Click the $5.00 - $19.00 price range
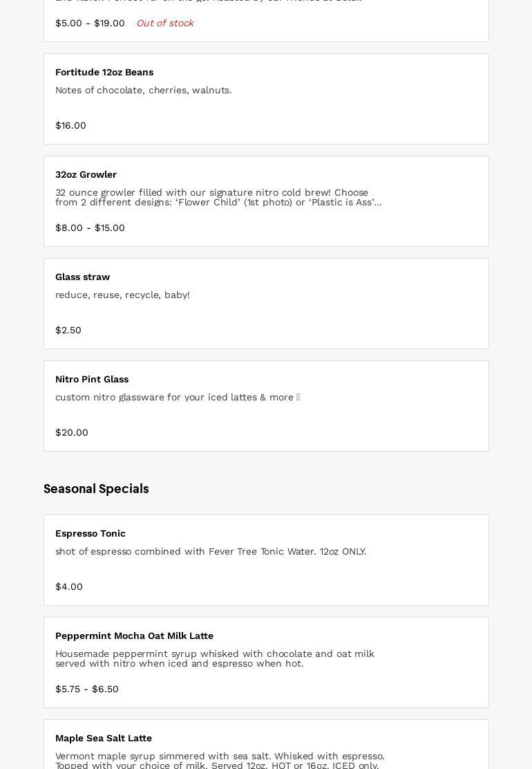The width and height of the screenshot is (532, 769). [90, 23]
